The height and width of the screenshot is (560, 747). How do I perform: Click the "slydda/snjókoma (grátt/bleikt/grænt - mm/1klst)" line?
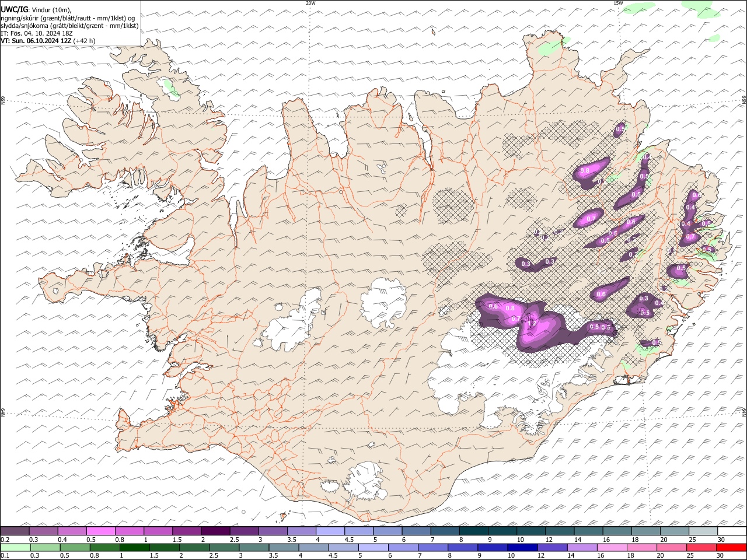[69, 26]
